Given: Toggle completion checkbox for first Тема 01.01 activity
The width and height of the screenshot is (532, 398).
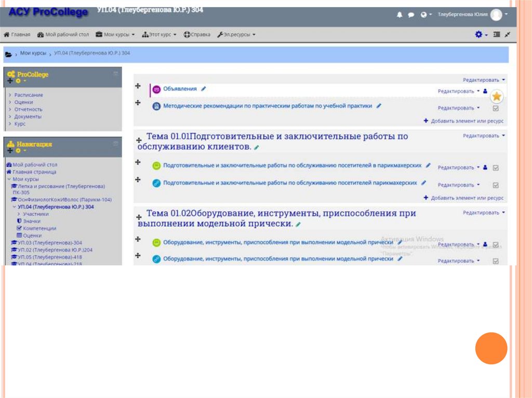Looking at the screenshot, I should [495, 168].
